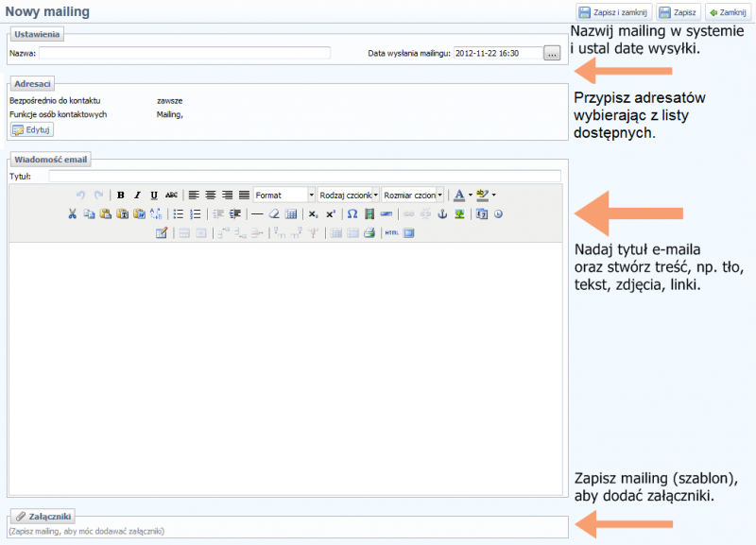756x545 pixels.
Task: Click the print icon in toolbar
Action: [x=369, y=232]
